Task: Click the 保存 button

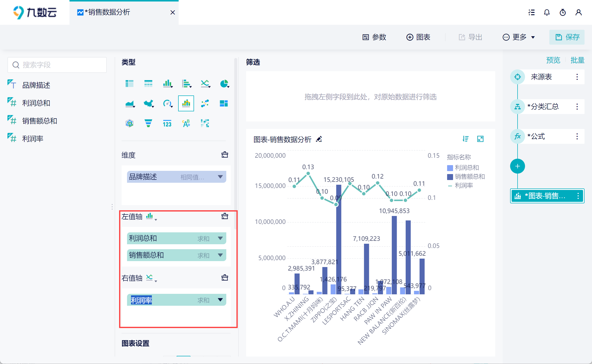Action: tap(567, 37)
